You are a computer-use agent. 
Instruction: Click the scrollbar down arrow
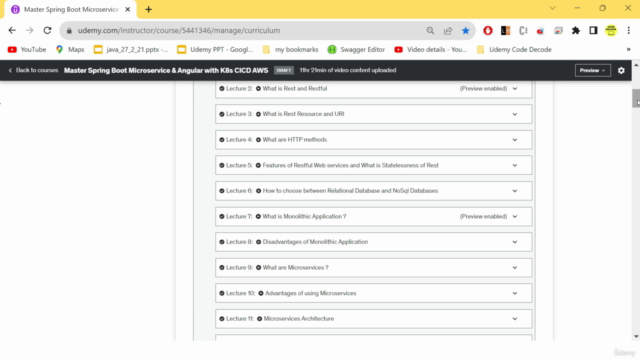636,336
